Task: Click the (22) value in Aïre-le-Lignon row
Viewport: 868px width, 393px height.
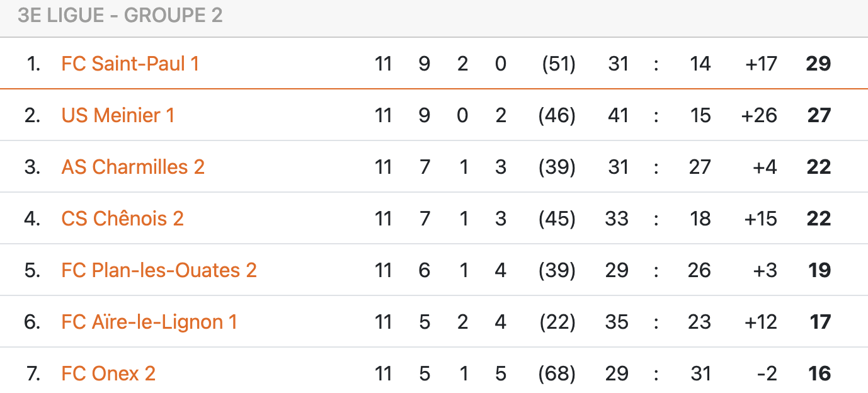Action: (x=557, y=322)
